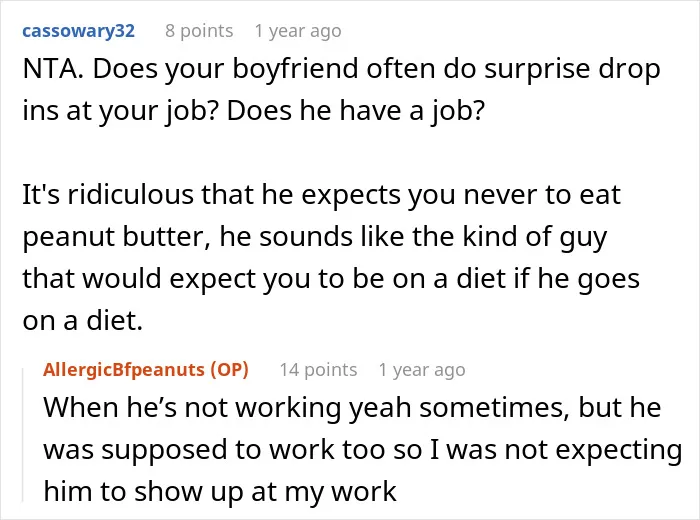Click the line 'him to show up at my work'
The image size is (700, 520).
click(x=220, y=491)
